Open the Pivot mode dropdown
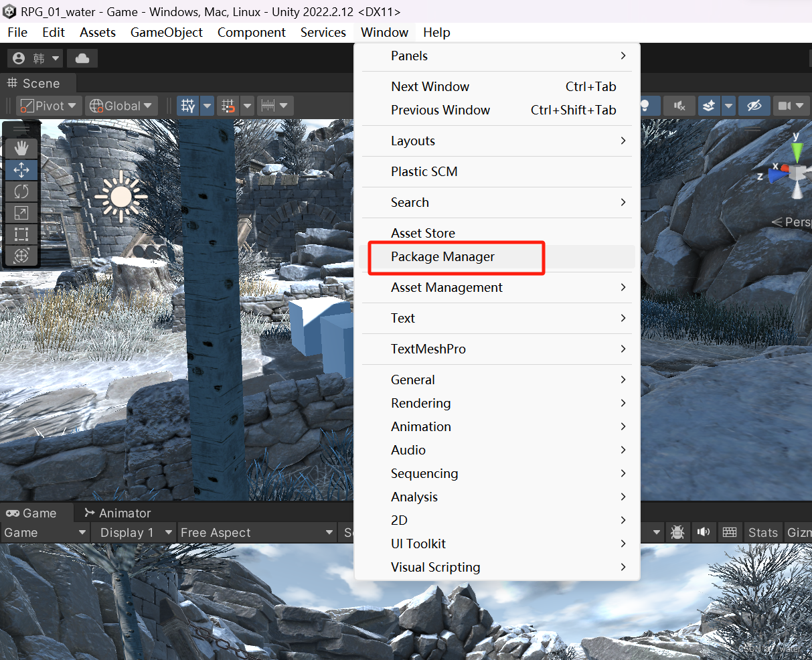Image resolution: width=812 pixels, height=660 pixels. pyautogui.click(x=48, y=105)
